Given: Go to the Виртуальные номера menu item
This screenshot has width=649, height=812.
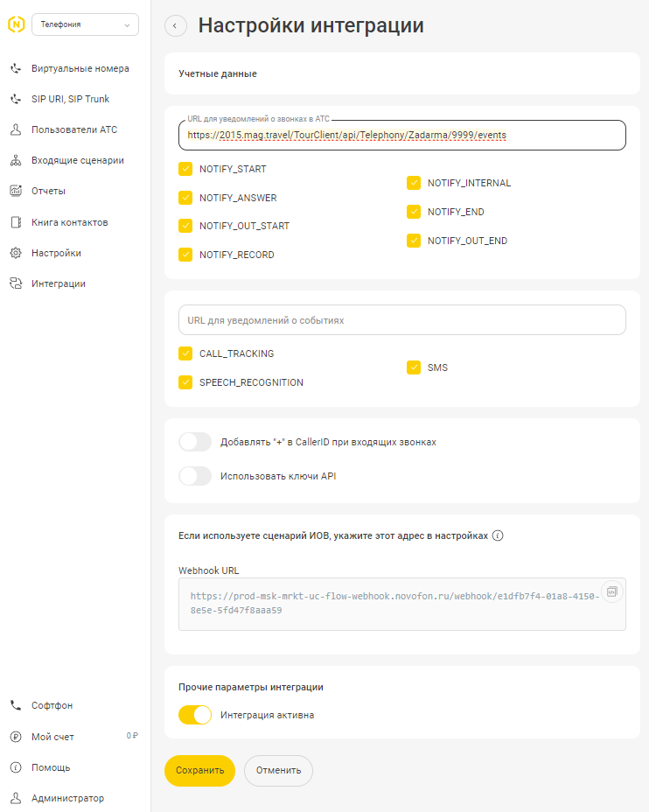Looking at the screenshot, I should (x=70, y=68).
